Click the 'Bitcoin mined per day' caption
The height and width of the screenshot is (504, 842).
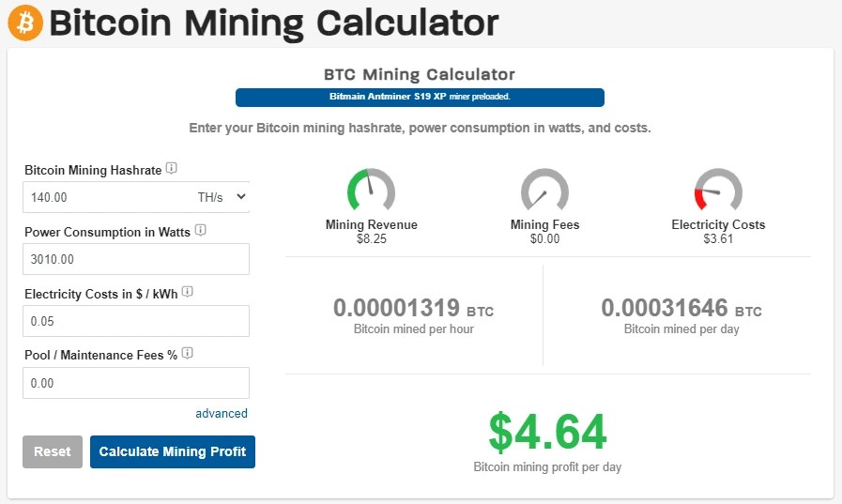[x=681, y=329]
